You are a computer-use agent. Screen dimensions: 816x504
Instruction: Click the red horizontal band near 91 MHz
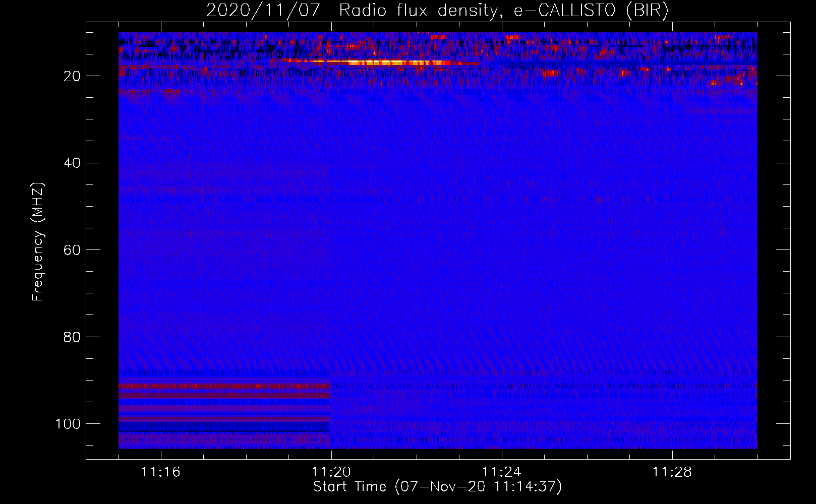pyautogui.click(x=224, y=386)
